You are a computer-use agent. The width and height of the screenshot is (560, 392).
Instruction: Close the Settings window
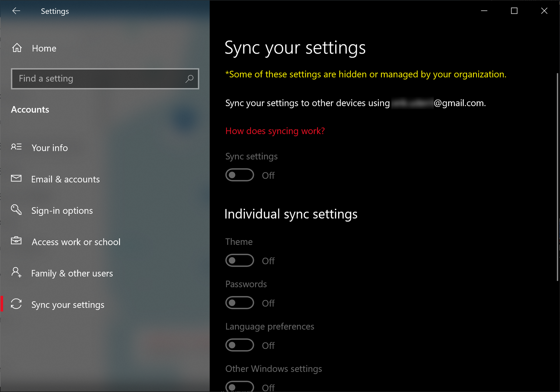pyautogui.click(x=544, y=11)
